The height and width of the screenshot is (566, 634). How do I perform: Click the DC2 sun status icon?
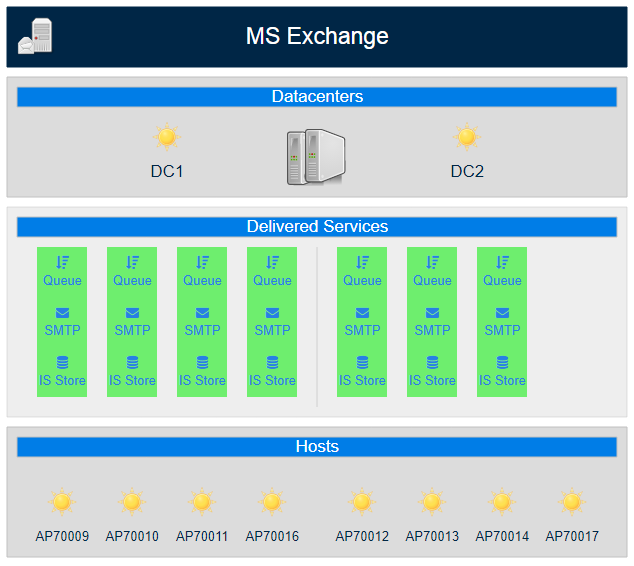[467, 137]
